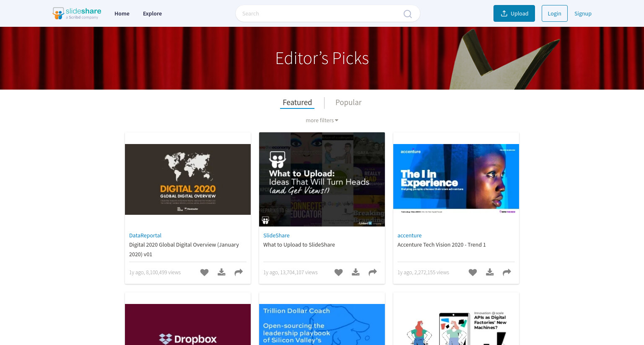The image size is (644, 345).
Task: Open the I in Experience thumbnail
Action: click(456, 179)
